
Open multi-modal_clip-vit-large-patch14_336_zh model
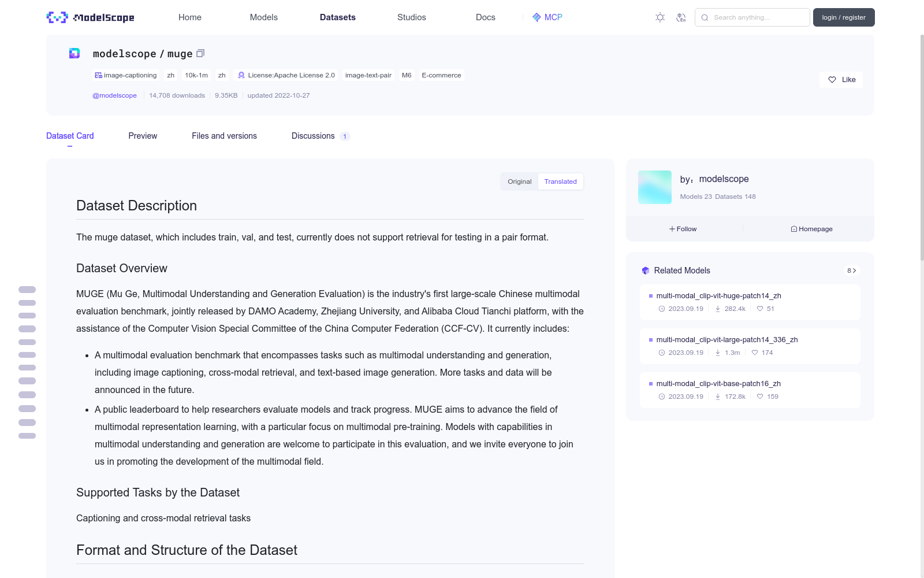click(750, 346)
